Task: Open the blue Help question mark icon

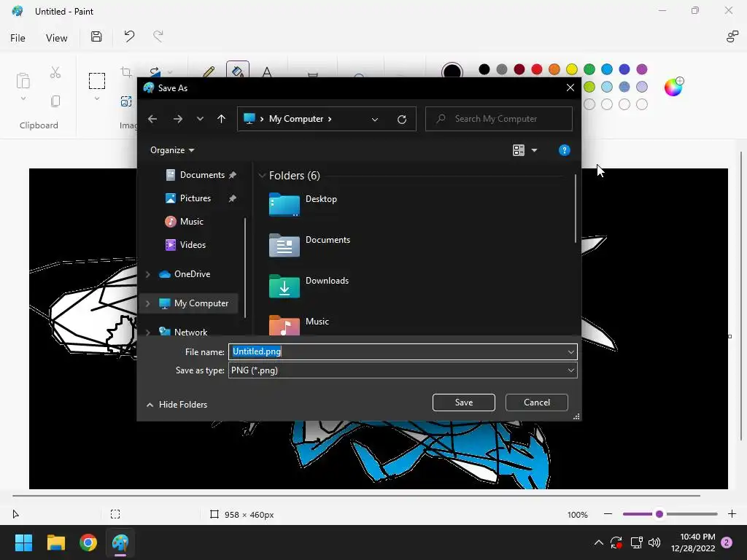Action: 564,150
